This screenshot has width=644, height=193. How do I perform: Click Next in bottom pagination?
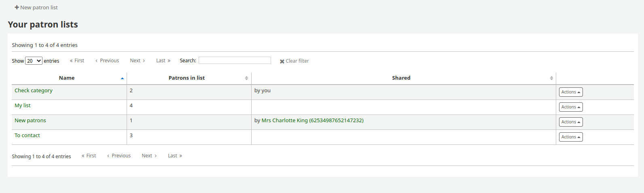point(149,156)
